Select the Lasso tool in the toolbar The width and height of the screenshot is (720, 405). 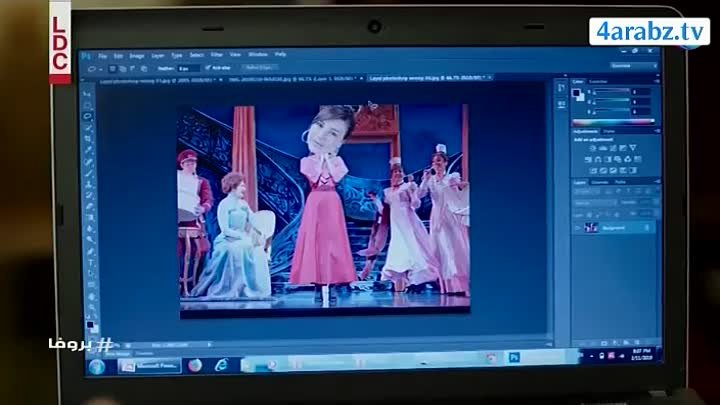pos(87,117)
